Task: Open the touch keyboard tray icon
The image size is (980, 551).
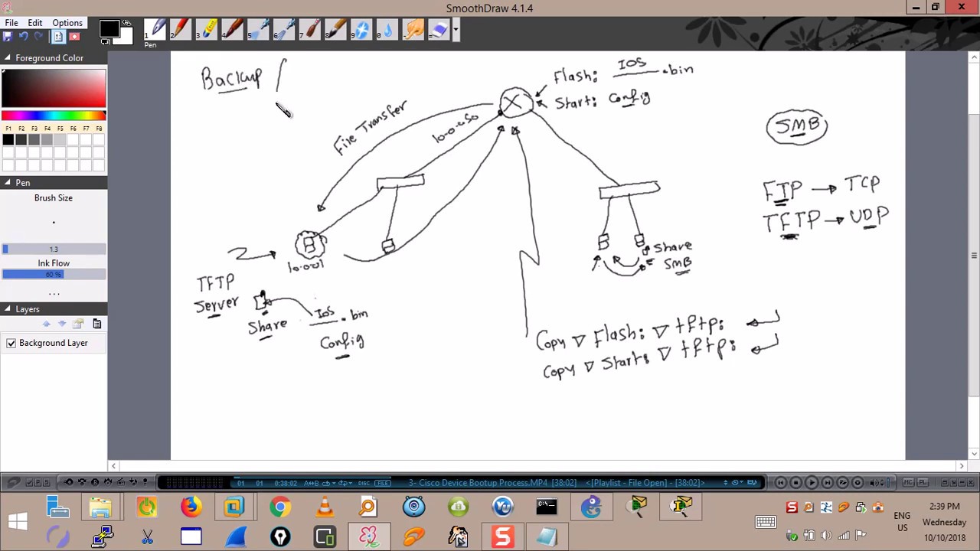Action: pos(766,522)
